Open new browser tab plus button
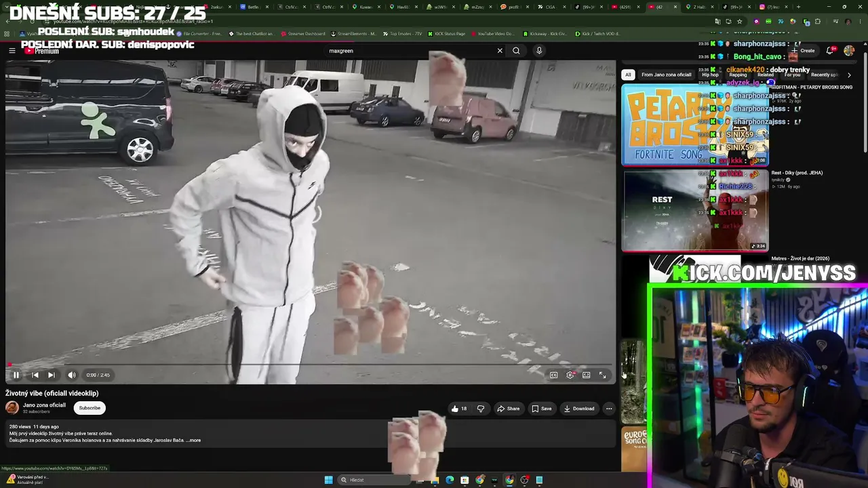The height and width of the screenshot is (488, 868). (798, 7)
